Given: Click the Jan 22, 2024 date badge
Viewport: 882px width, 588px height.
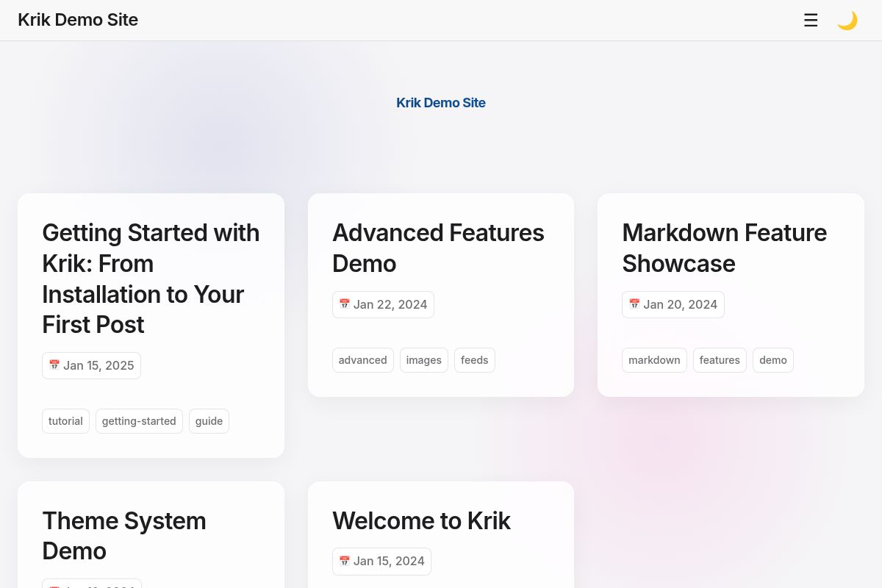Looking at the screenshot, I should coord(383,304).
